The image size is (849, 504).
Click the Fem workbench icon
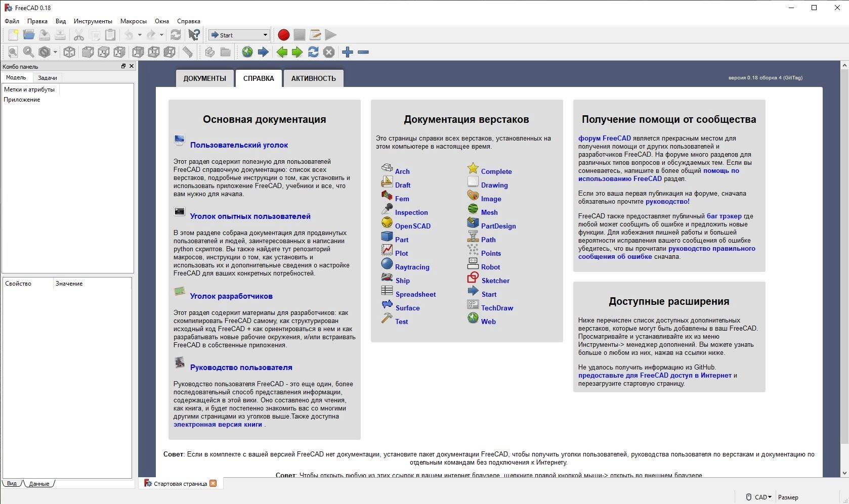click(x=387, y=195)
